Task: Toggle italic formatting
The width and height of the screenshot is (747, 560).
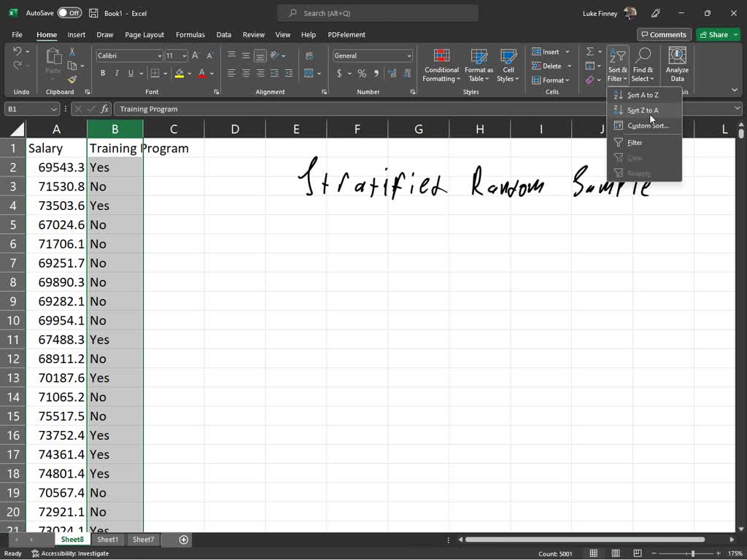Action: pos(117,74)
